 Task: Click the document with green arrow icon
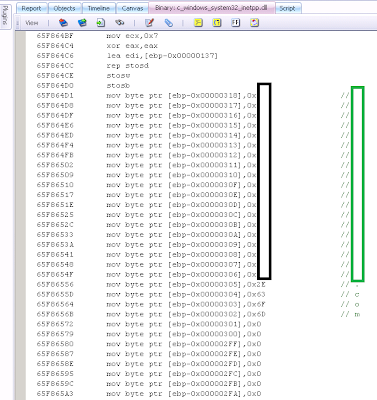(x=100, y=23)
